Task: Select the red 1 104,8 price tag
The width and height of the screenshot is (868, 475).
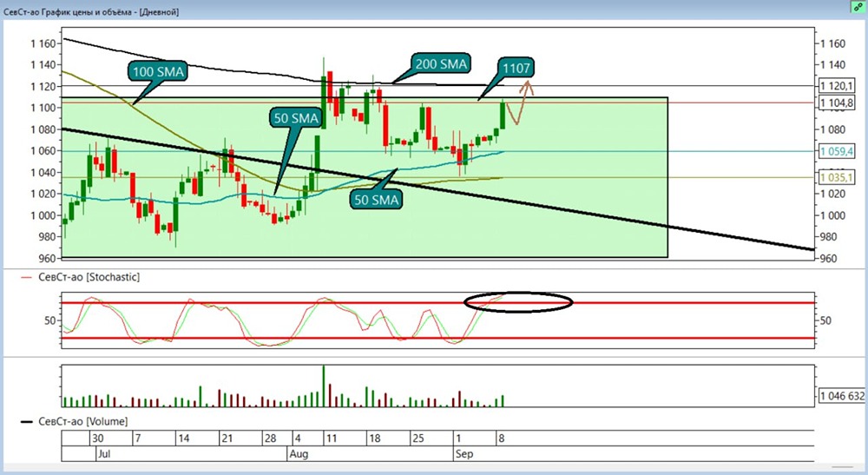Action: 837,102
